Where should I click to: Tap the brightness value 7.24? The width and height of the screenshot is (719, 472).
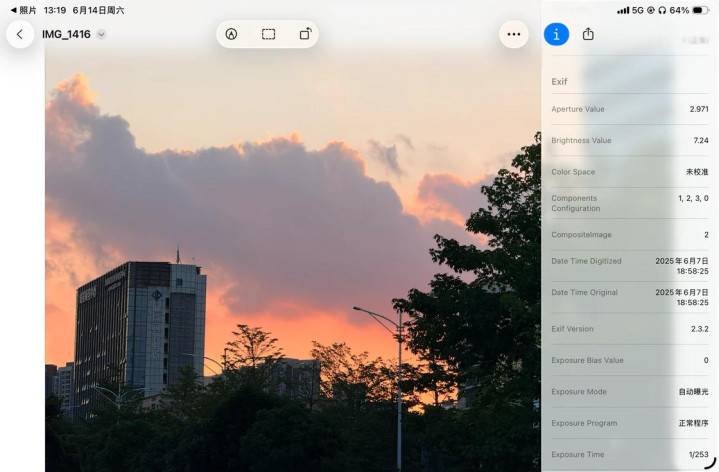pyautogui.click(x=701, y=140)
